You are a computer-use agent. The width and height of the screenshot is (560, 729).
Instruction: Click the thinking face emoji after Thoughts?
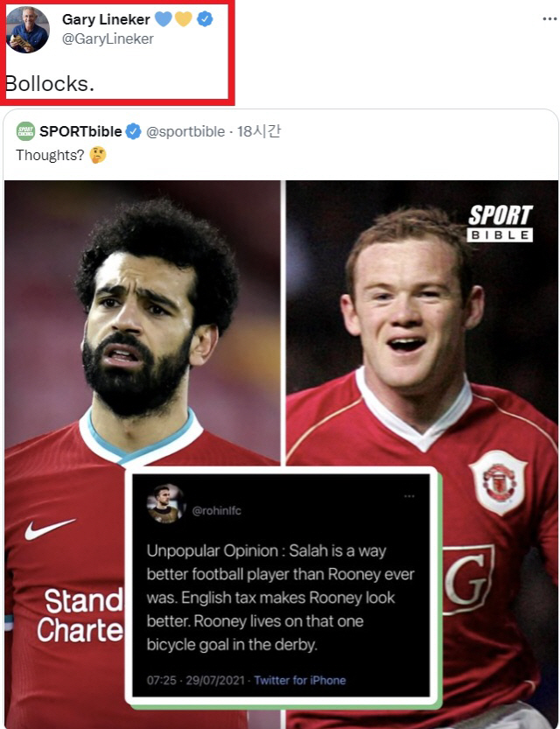point(98,155)
